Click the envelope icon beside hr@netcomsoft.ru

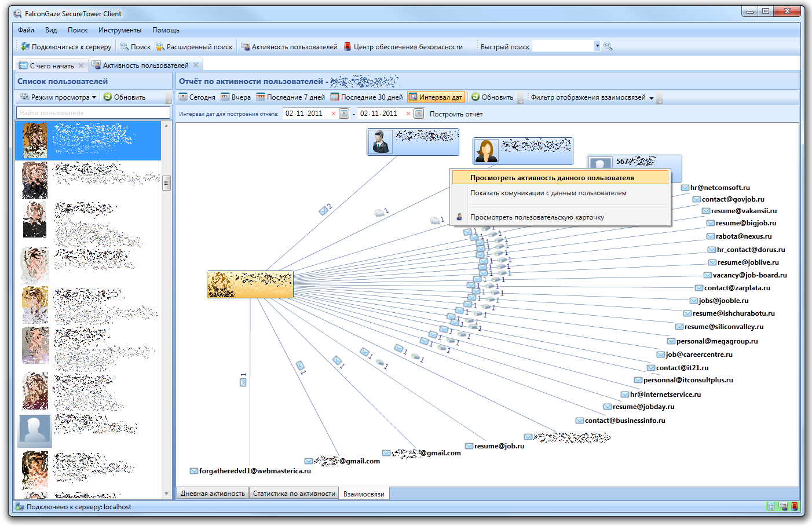tap(685, 188)
